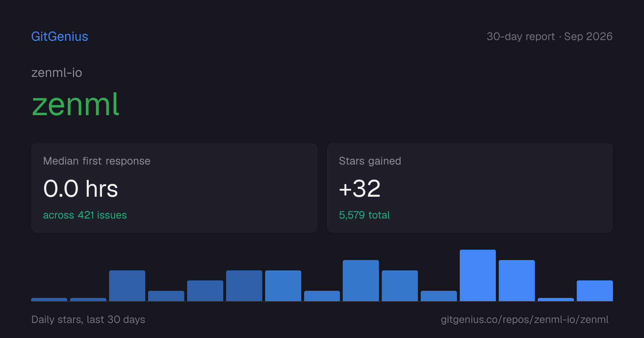Click the ninth chart bar after the short one

(x=361, y=280)
